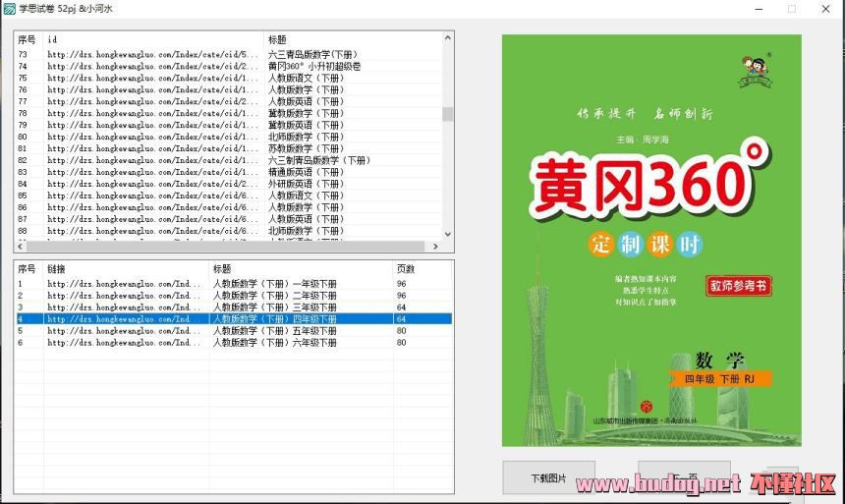This screenshot has width=845, height=504.
Task: Click the upper list scroll-up arrow
Action: click(x=447, y=37)
